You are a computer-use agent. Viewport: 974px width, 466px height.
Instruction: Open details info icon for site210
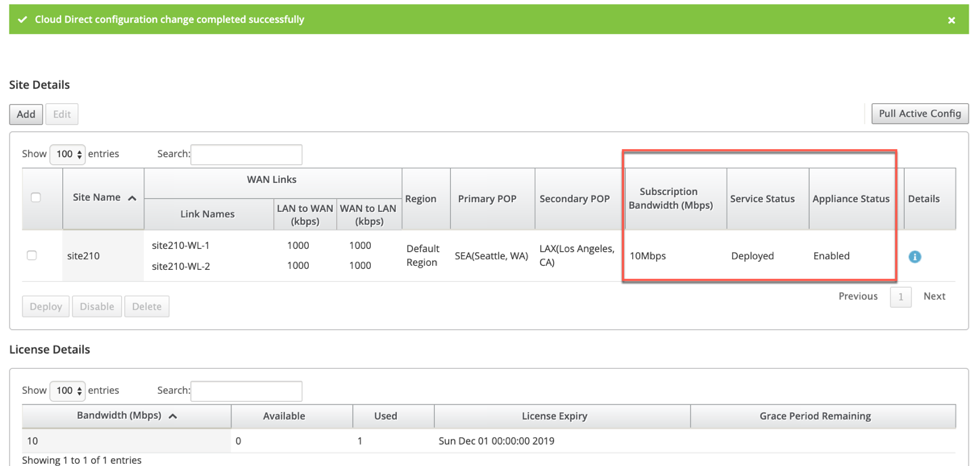914,256
